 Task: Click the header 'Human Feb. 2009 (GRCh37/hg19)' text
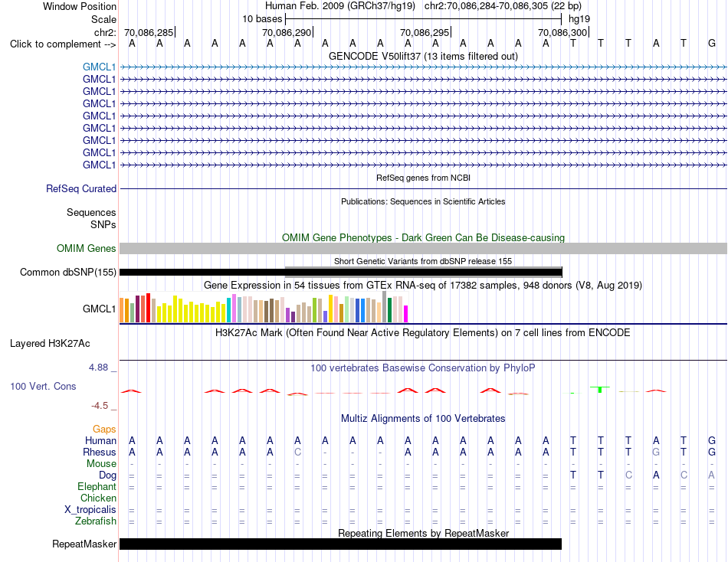[341, 6]
